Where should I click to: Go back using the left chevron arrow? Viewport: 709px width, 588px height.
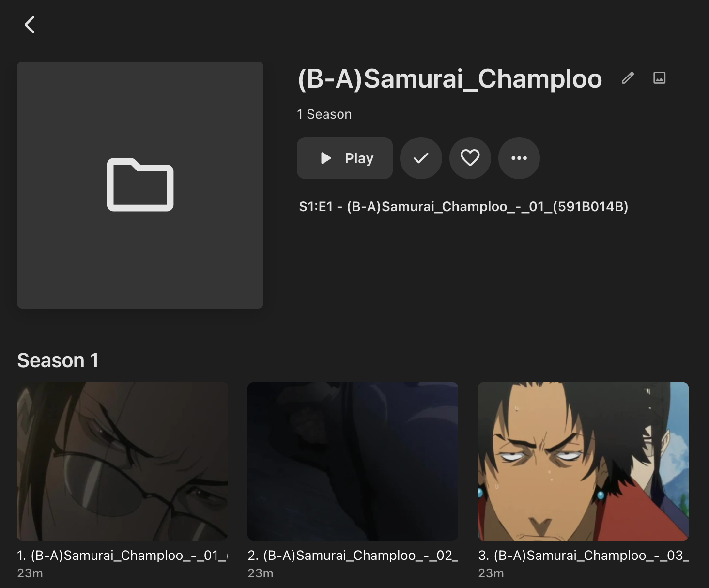[30, 25]
